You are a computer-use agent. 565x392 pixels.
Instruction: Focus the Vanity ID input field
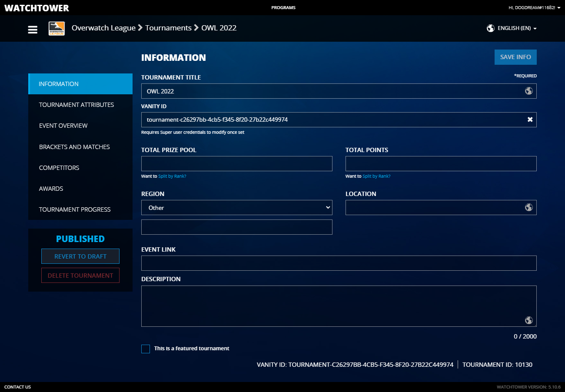coord(339,120)
